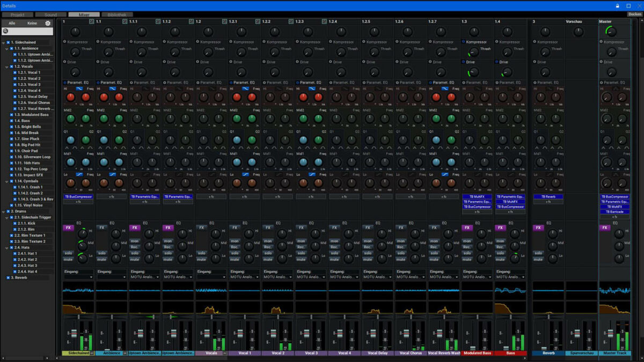Click the search magnifier icon in the sidebar
644x362 pixels.
coord(5,31)
